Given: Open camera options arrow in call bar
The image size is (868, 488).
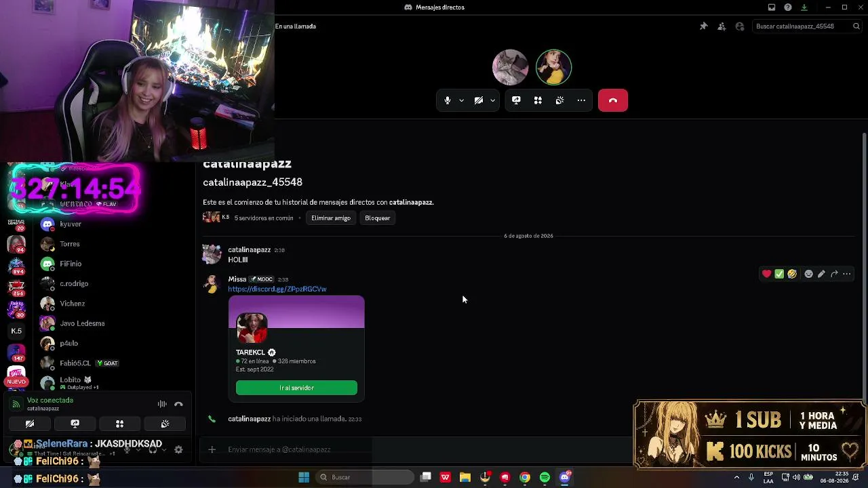Looking at the screenshot, I should [492, 100].
